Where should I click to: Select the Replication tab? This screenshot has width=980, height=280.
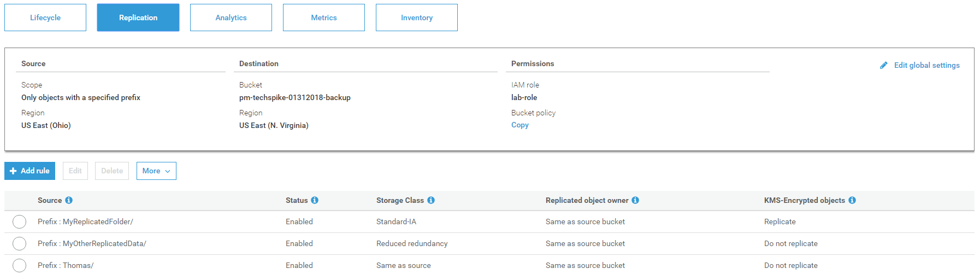pyautogui.click(x=138, y=17)
